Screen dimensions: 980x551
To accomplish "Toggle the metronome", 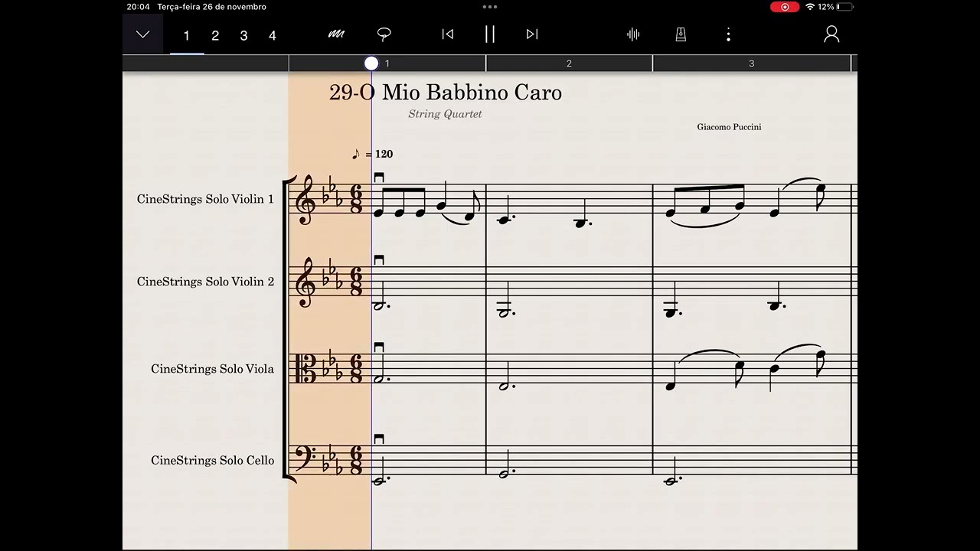I will (x=681, y=34).
